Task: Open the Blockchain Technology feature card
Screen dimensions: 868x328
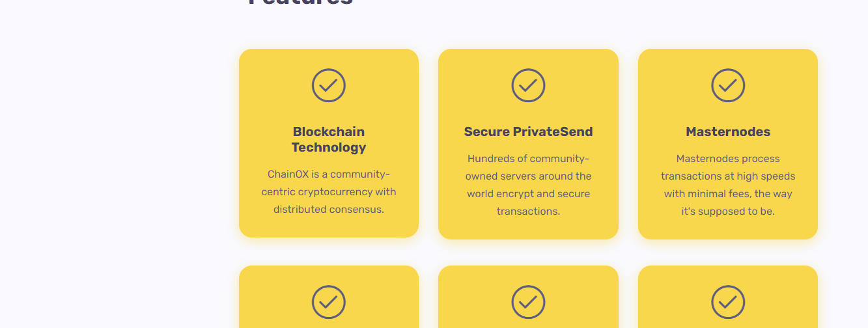Action: coord(329,143)
